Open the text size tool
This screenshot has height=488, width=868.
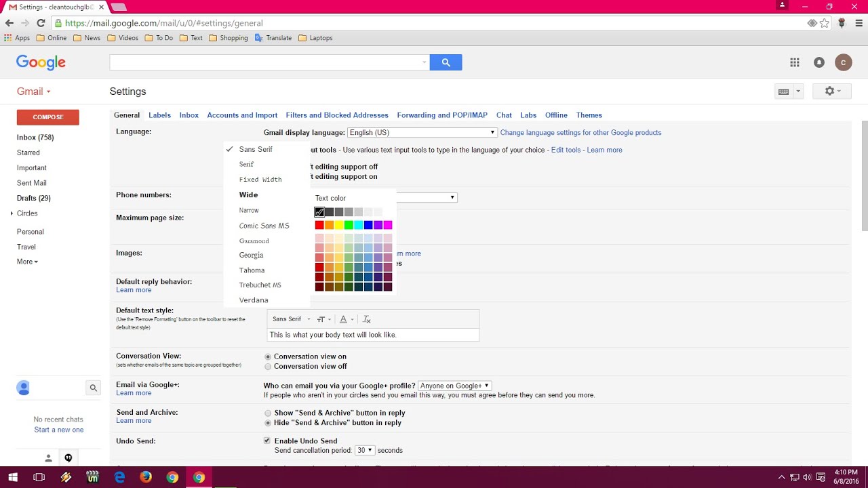coord(323,319)
